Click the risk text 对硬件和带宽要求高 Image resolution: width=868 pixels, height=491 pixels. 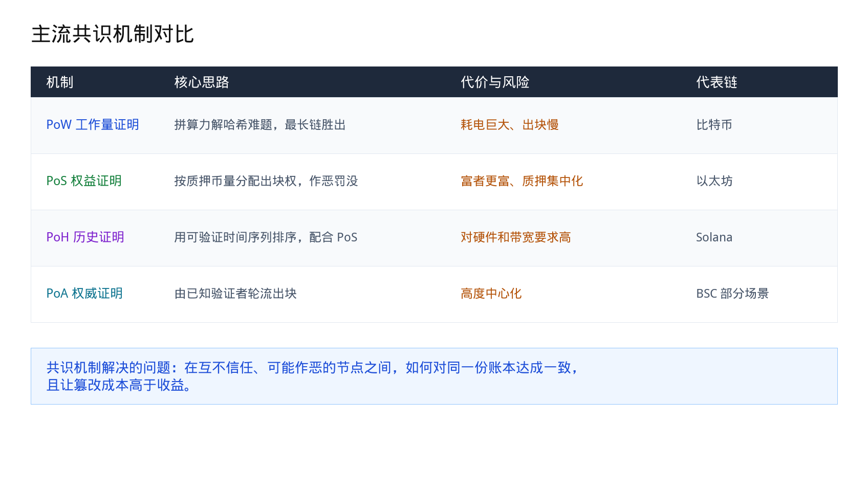tap(516, 237)
